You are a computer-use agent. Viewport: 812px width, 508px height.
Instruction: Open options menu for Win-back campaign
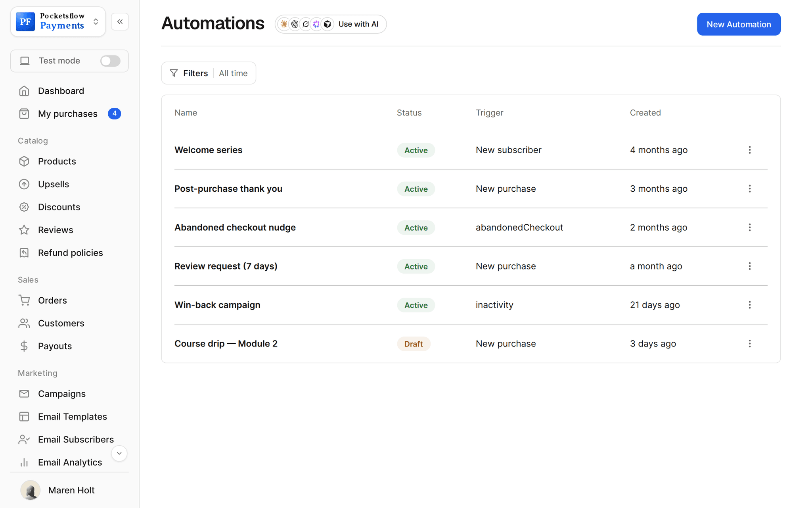click(749, 305)
